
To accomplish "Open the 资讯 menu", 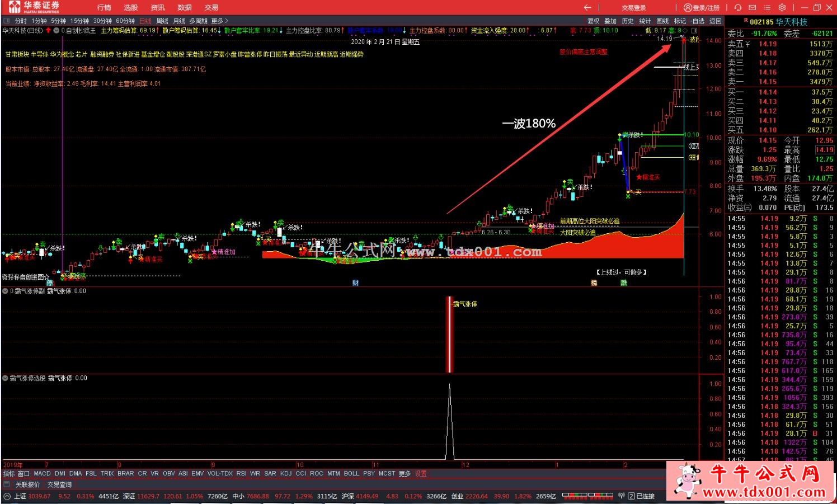I will [x=158, y=7].
